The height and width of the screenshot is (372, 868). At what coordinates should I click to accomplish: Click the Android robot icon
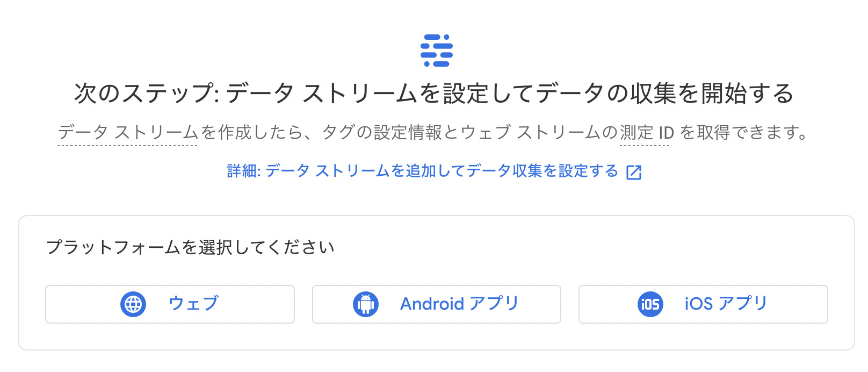[x=366, y=304]
